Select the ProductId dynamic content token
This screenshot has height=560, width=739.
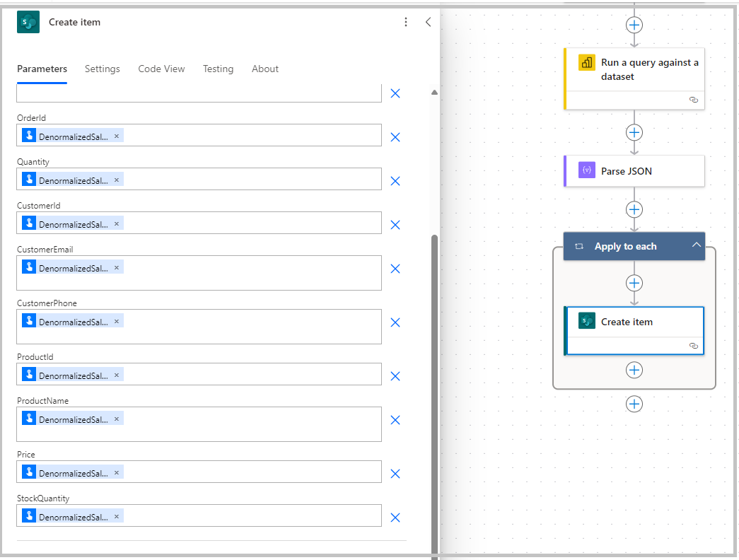click(x=73, y=375)
